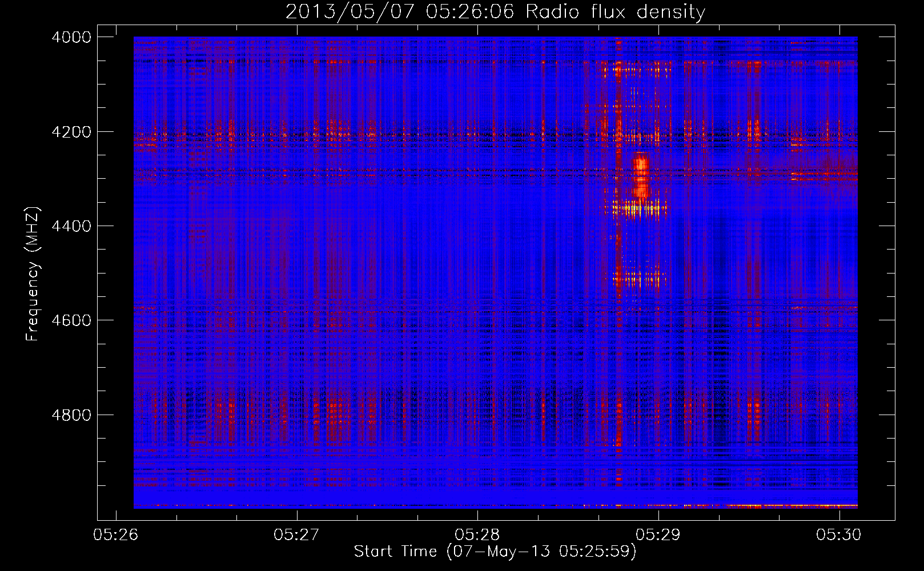Click the '05:27' time axis label
924x571 pixels.
(296, 534)
